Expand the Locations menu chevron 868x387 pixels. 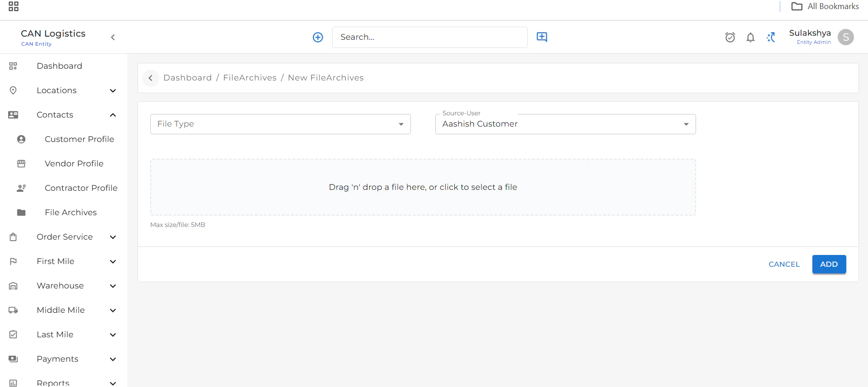(x=113, y=90)
